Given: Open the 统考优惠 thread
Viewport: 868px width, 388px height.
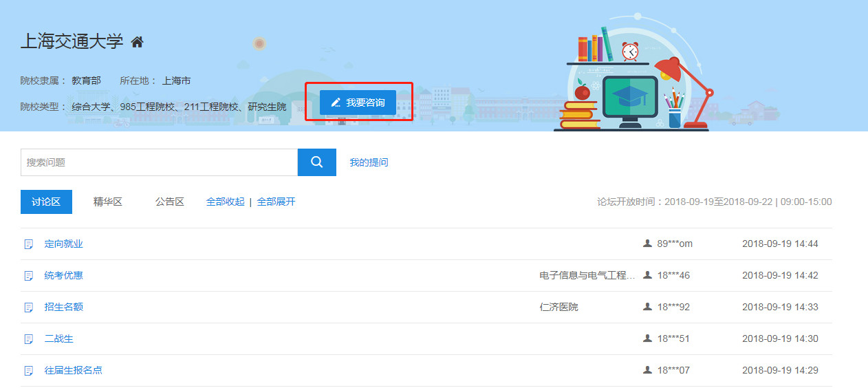Looking at the screenshot, I should click(64, 275).
